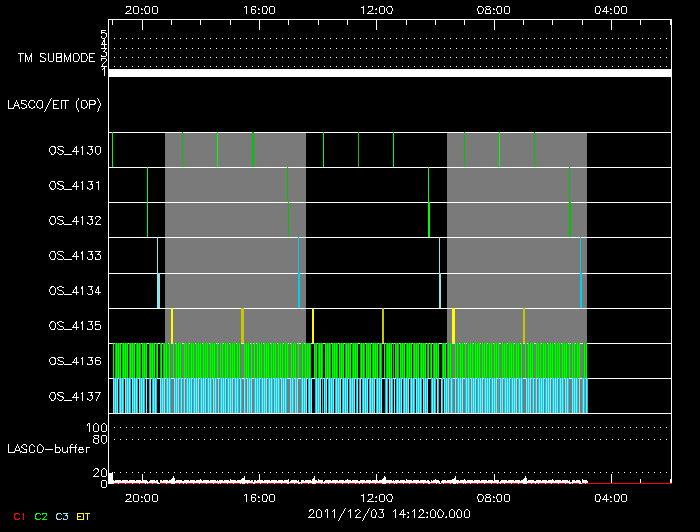Select the C3 legend entry
The image size is (700, 532).
tap(61, 517)
